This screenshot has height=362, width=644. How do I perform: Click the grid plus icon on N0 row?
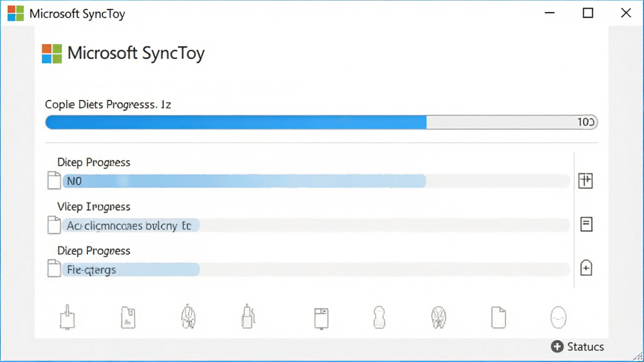click(x=586, y=180)
